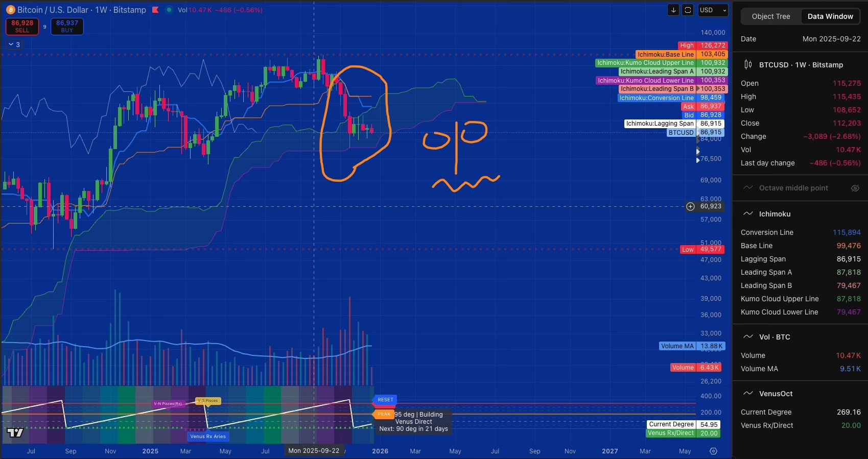Image resolution: width=868 pixels, height=459 pixels.
Task: Click the Base Line row value 99,476
Action: coord(848,246)
